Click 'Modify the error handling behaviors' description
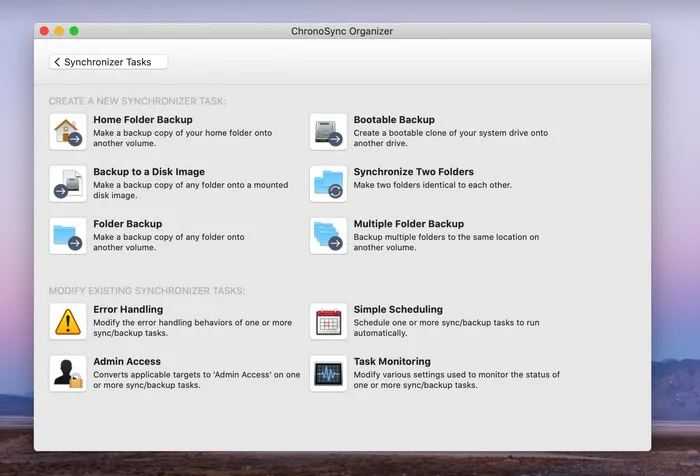This screenshot has height=476, width=700. coord(192,328)
